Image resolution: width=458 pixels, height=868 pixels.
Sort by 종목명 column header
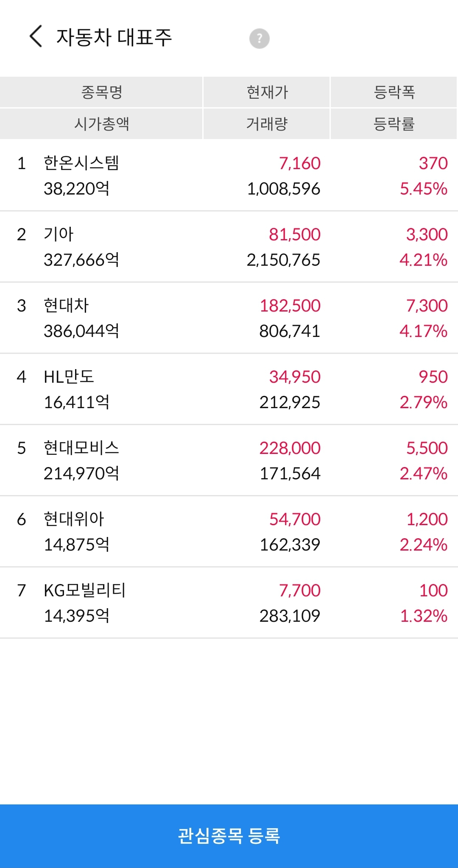[101, 92]
